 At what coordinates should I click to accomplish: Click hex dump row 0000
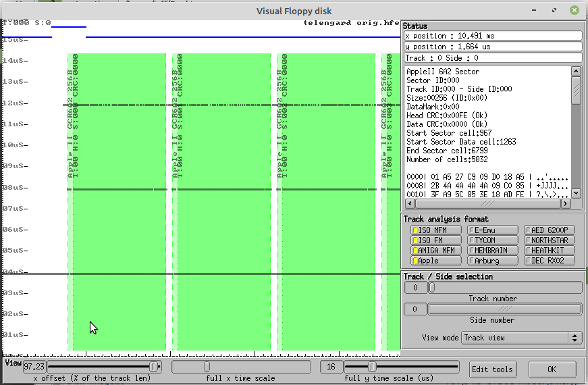(x=487, y=177)
